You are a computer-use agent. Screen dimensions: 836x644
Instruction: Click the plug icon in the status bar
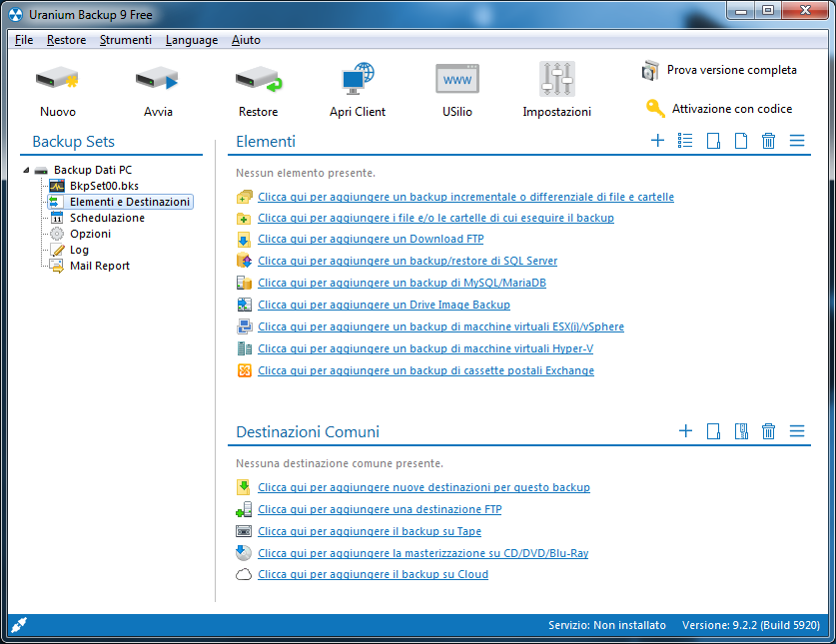[x=19, y=625]
